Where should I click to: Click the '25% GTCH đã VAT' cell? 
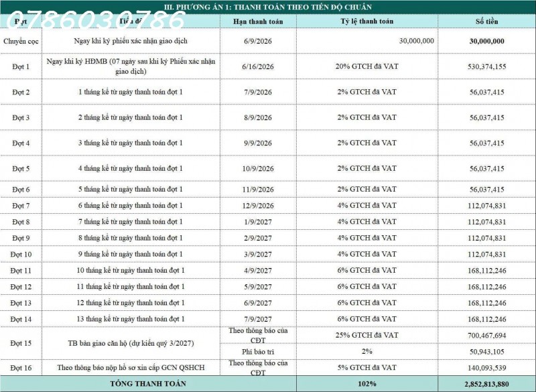[x=366, y=335]
